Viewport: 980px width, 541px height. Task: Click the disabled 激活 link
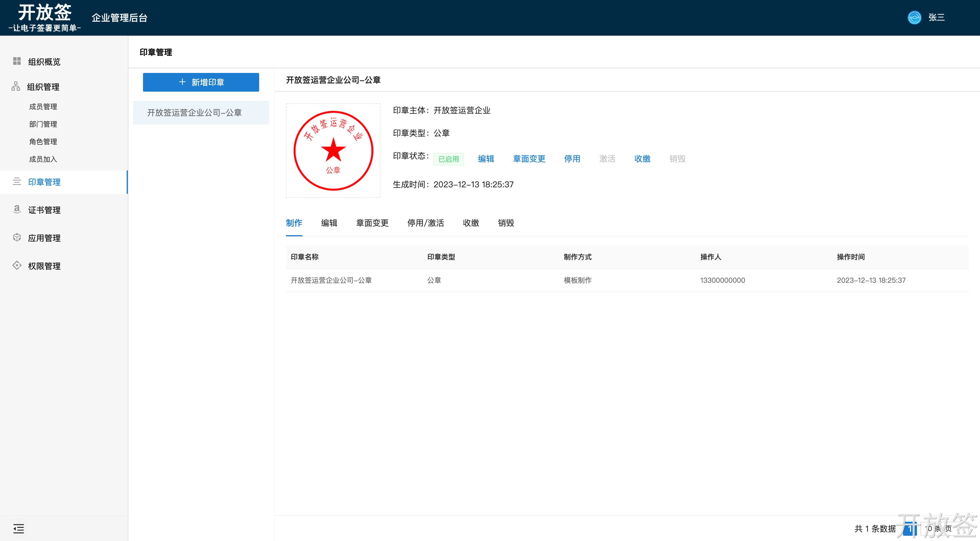pyautogui.click(x=607, y=159)
